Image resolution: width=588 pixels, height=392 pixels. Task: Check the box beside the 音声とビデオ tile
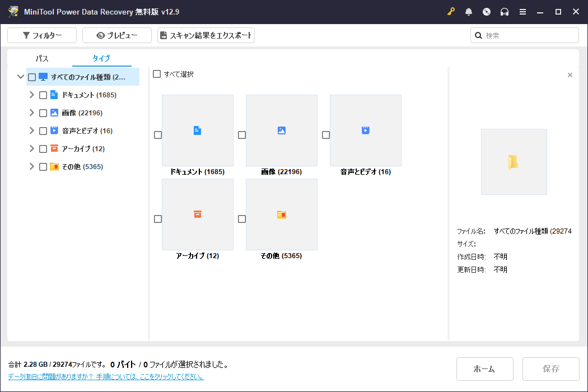click(x=326, y=134)
